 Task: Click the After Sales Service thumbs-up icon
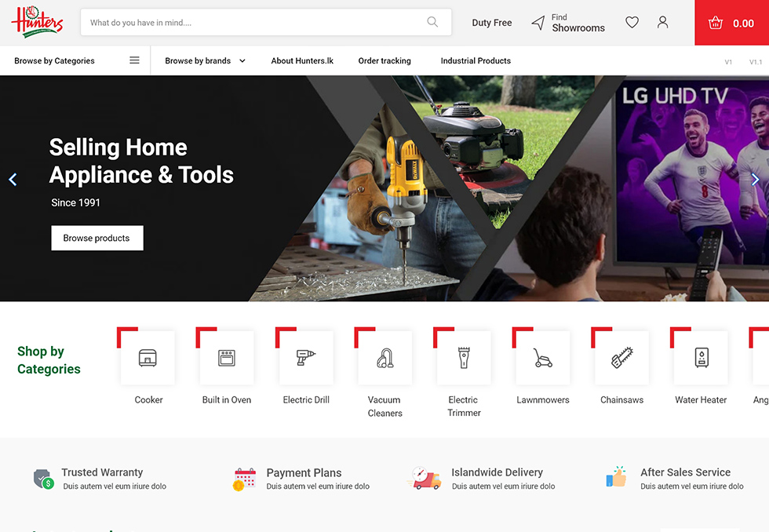click(x=617, y=476)
